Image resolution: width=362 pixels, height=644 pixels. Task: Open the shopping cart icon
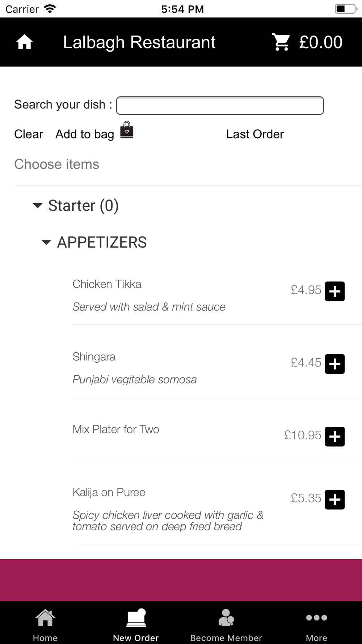(281, 42)
